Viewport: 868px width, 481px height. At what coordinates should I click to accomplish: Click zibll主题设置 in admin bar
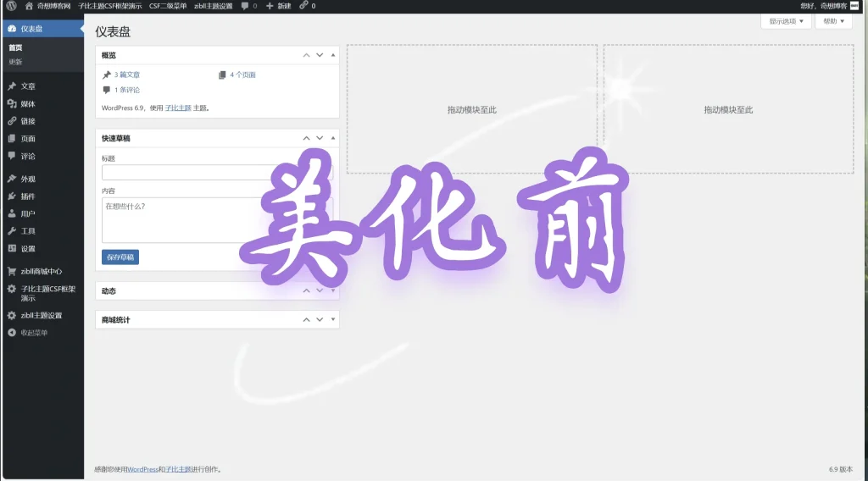[x=213, y=6]
